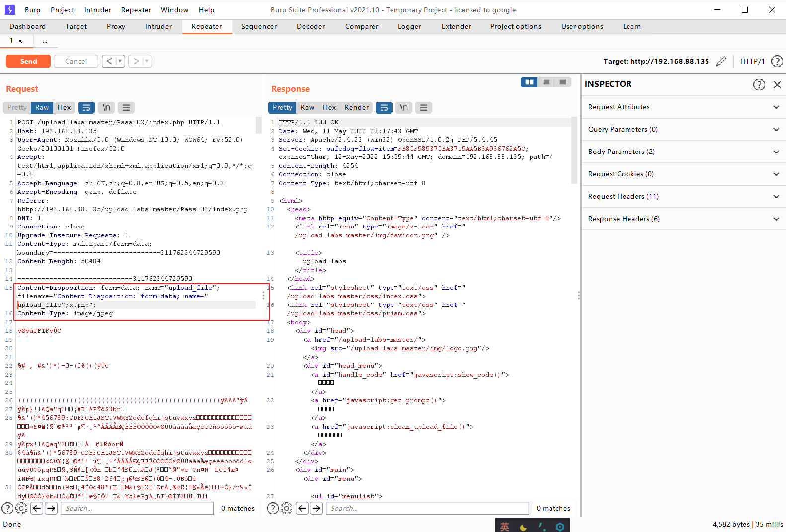Add a new Repeater tab with ellipsis
This screenshot has width=786, height=532.
click(45, 41)
